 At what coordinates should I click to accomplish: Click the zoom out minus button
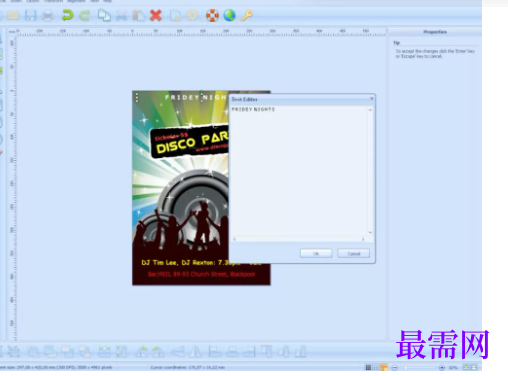(x=394, y=368)
